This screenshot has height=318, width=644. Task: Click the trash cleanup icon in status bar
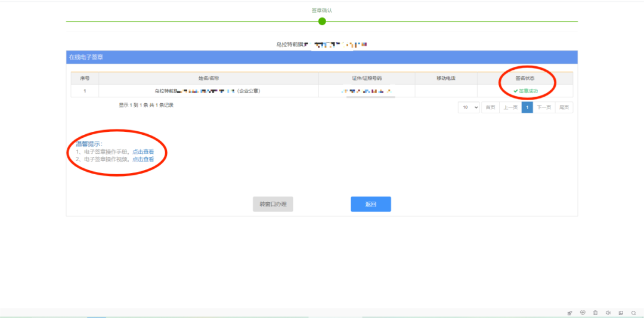[595, 313]
